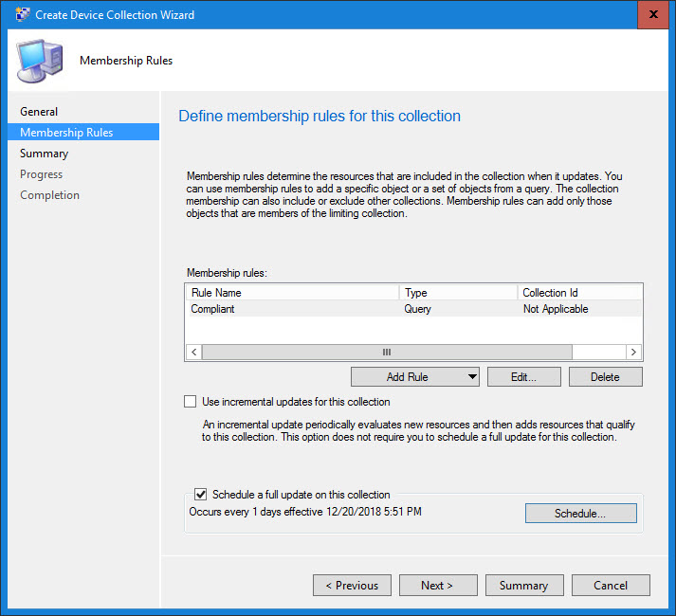The height and width of the screenshot is (616, 676).
Task: Delete the selected membership rule
Action: (x=605, y=377)
